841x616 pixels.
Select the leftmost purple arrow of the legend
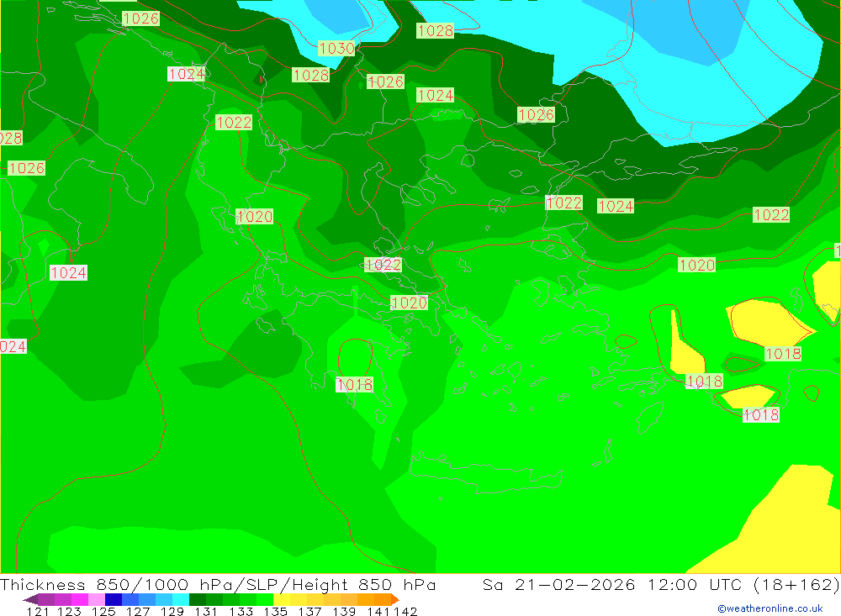30,599
